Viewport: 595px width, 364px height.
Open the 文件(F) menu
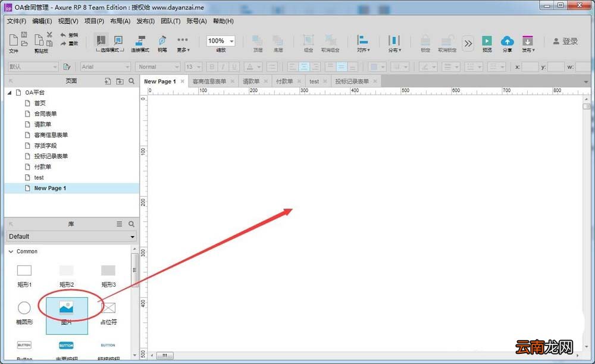click(x=16, y=21)
